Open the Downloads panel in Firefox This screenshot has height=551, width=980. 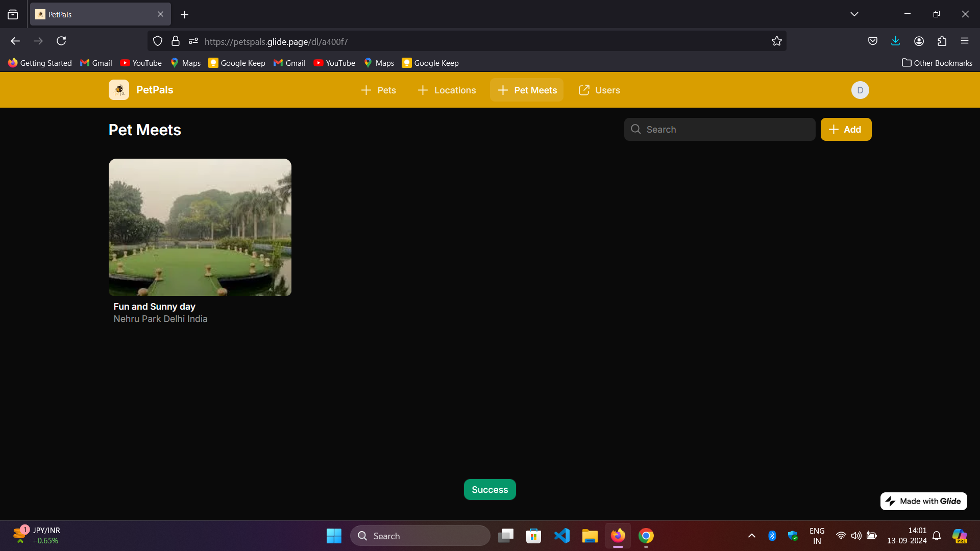[896, 41]
